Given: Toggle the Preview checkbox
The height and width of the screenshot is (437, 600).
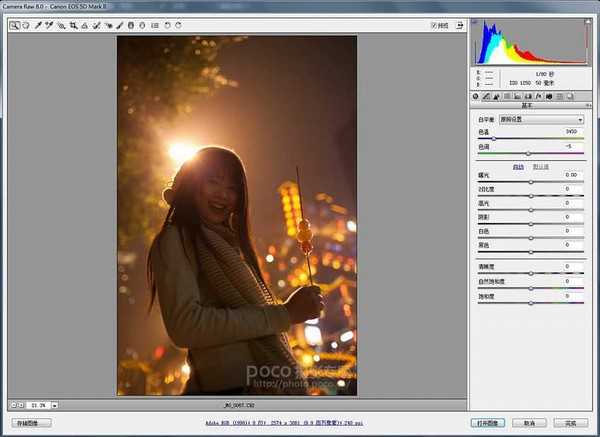Looking at the screenshot, I should pos(434,25).
